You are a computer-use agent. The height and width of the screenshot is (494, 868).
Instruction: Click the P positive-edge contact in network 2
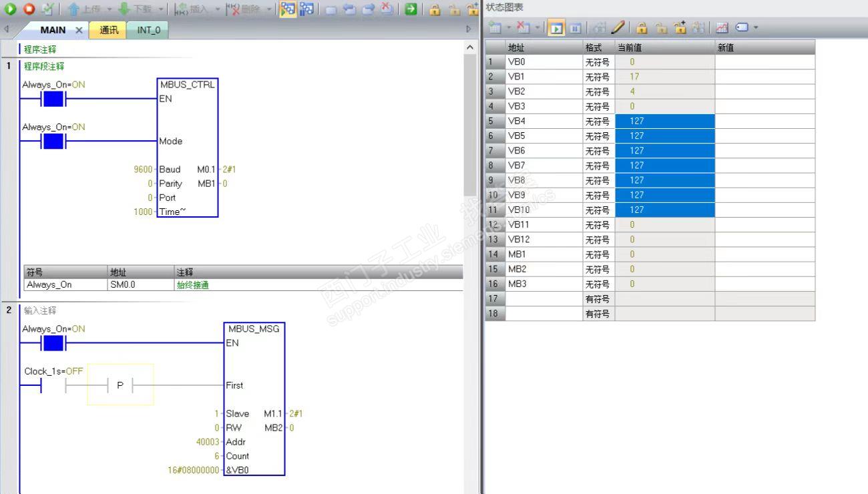[120, 385]
